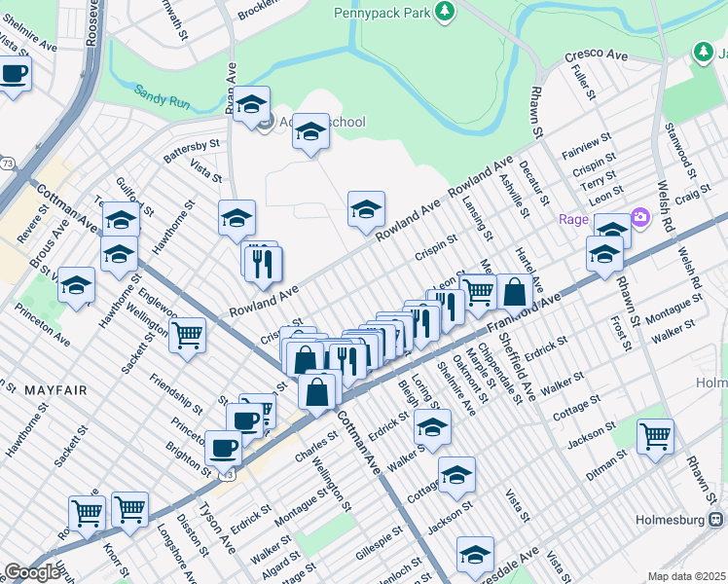Viewport: 728px width, 584px height.
Task: Click the front restaurant marker above Rowland Ave
Action: (x=263, y=266)
